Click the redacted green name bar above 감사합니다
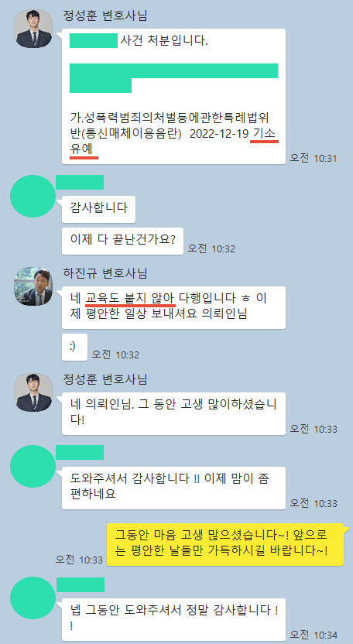 (80, 182)
